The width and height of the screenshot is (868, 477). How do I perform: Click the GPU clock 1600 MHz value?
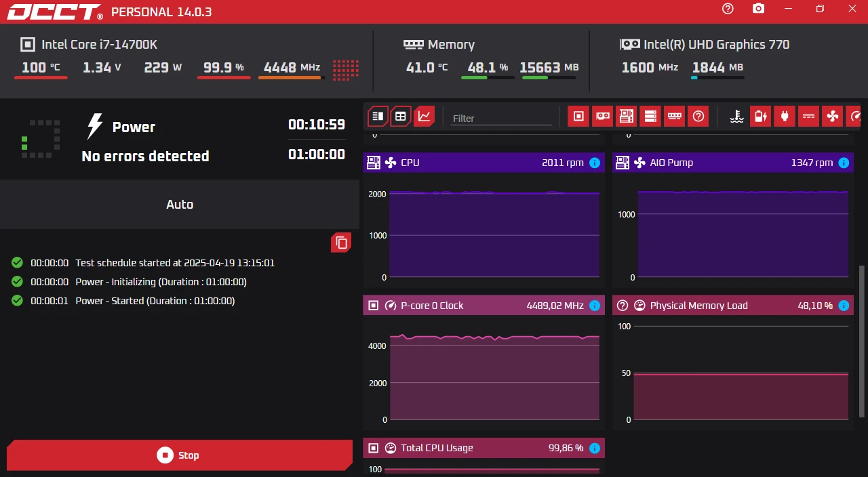click(650, 67)
